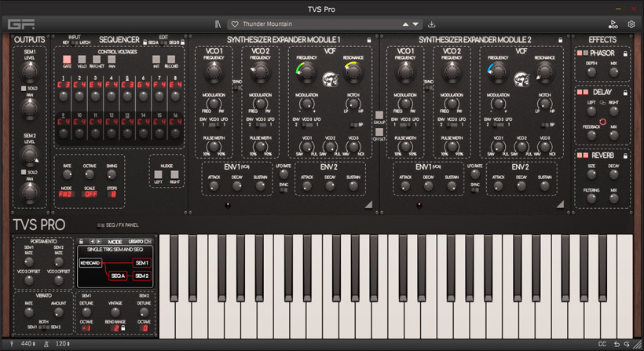This screenshot has height=351, width=644.
Task: Click the undo arrow icon
Action: click(617, 344)
